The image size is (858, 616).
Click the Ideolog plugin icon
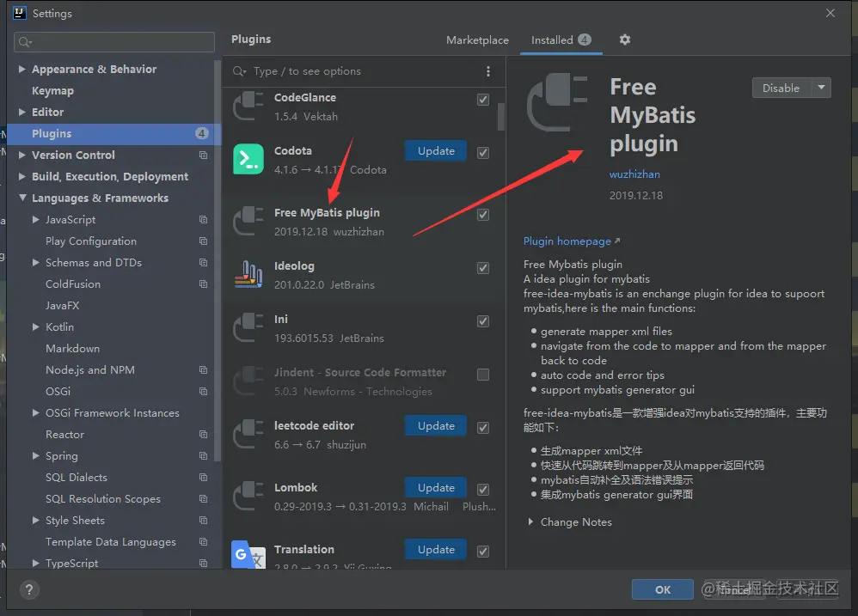pyautogui.click(x=248, y=274)
